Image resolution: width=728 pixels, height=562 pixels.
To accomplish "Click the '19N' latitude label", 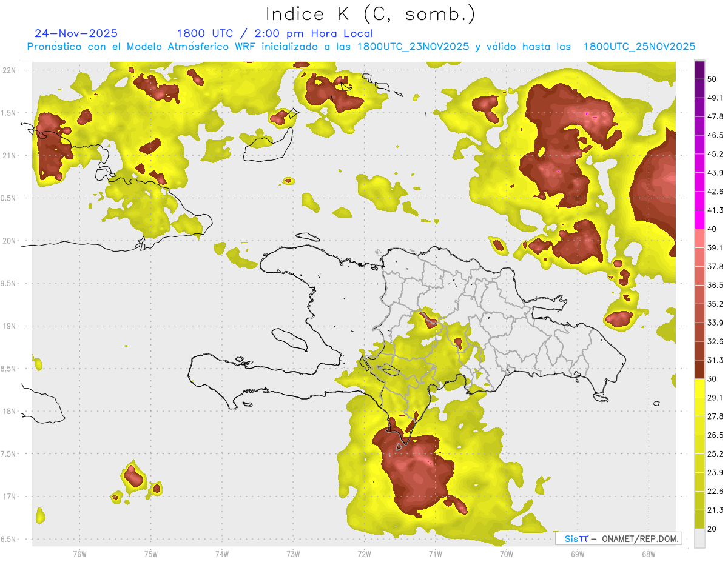I will [9, 326].
